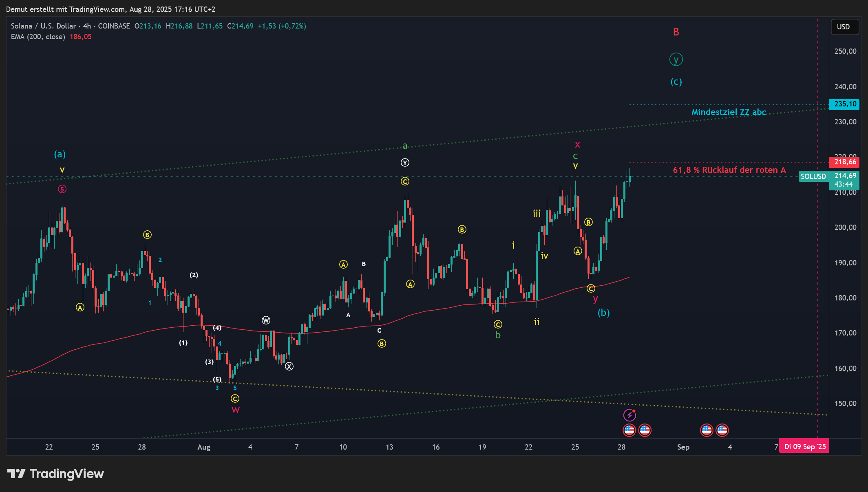Select the blue (b) wave label

pyautogui.click(x=603, y=313)
